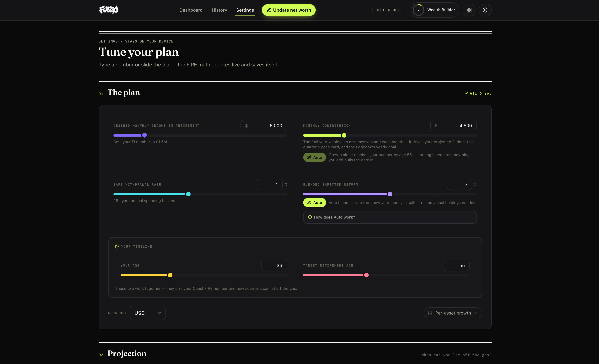Toggle Auto for monthly contribution
The height and width of the screenshot is (364, 599).
point(314,157)
